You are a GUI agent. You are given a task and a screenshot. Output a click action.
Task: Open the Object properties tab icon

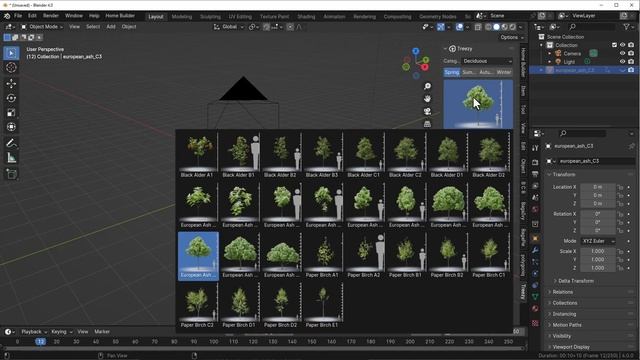[535, 238]
